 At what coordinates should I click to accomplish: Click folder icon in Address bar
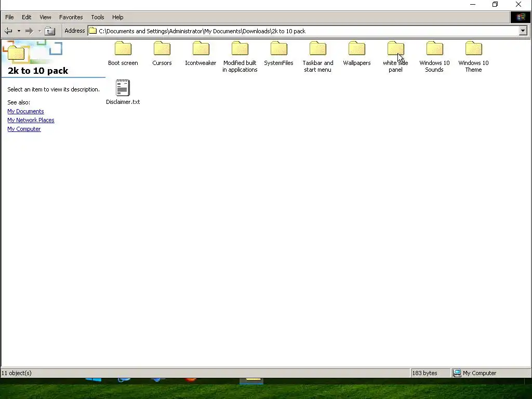click(92, 31)
